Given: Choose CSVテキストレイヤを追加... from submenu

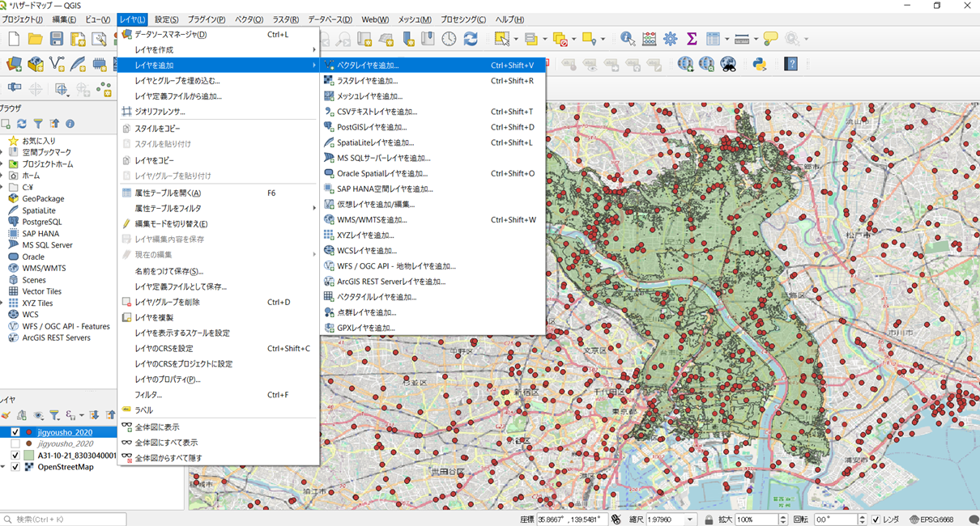Looking at the screenshot, I should click(x=432, y=112).
